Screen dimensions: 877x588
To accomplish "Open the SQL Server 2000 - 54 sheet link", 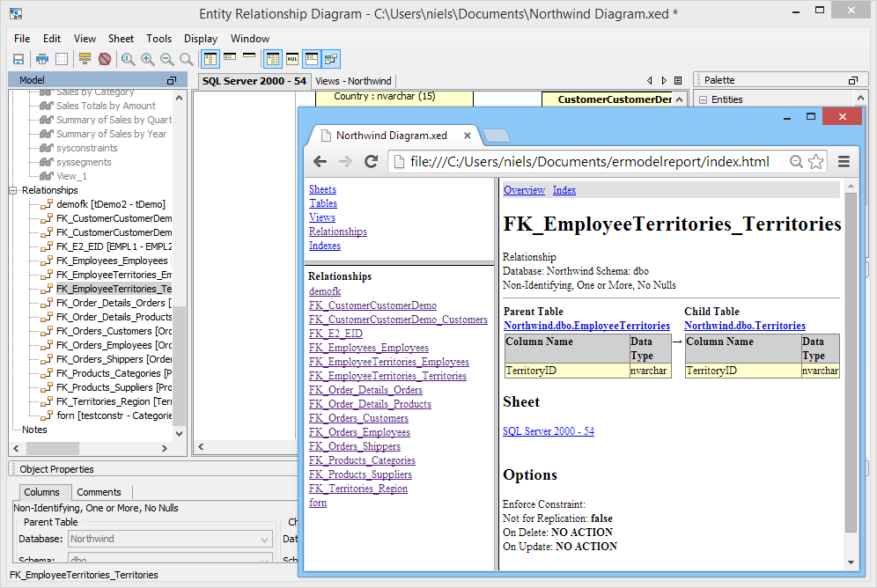I will pyautogui.click(x=549, y=431).
